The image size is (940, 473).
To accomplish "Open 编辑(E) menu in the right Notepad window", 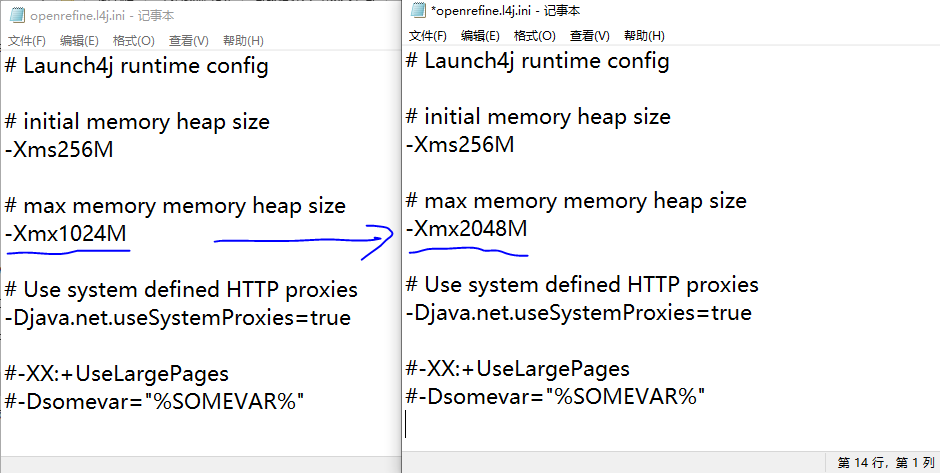I will click(480, 36).
